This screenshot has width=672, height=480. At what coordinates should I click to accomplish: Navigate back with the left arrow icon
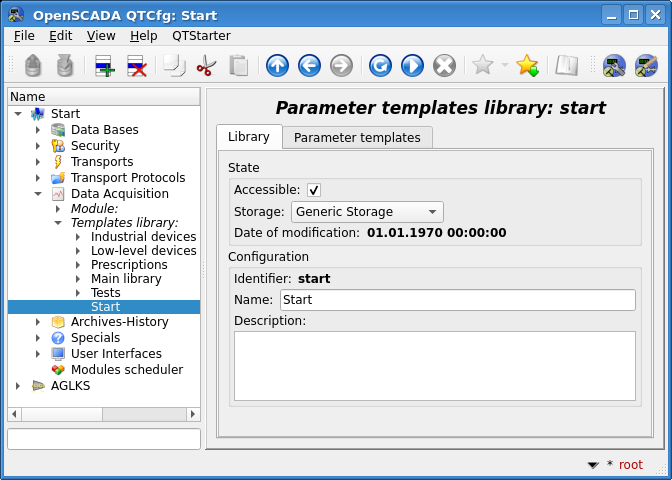309,66
